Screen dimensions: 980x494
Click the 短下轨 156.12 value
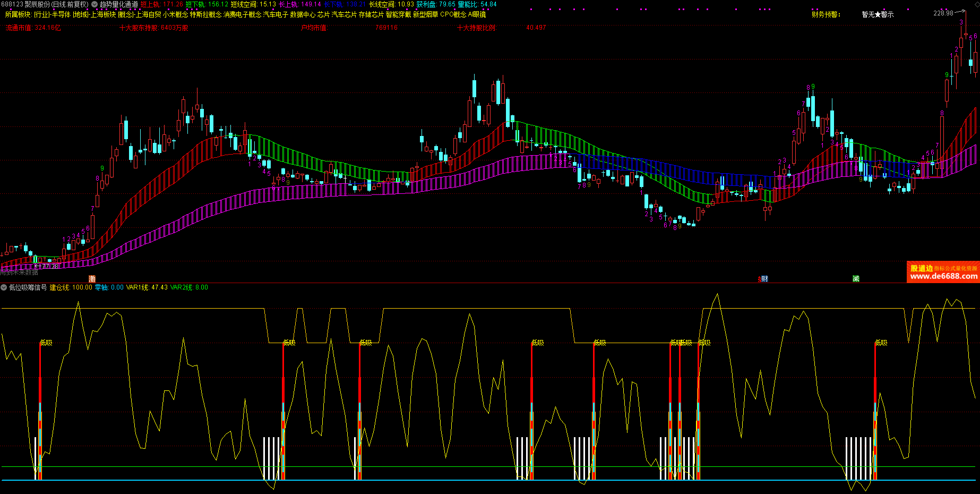tap(207, 4)
